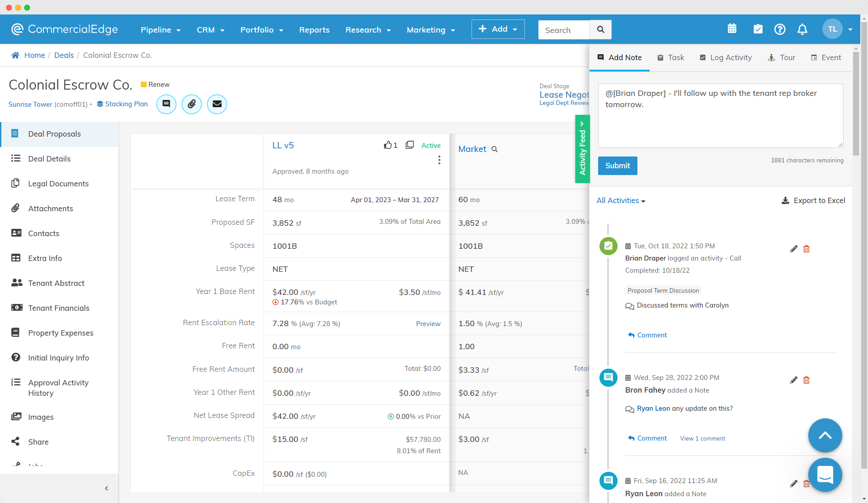Open the live chat bubble widget
This screenshot has width=868, height=503.
click(x=825, y=475)
